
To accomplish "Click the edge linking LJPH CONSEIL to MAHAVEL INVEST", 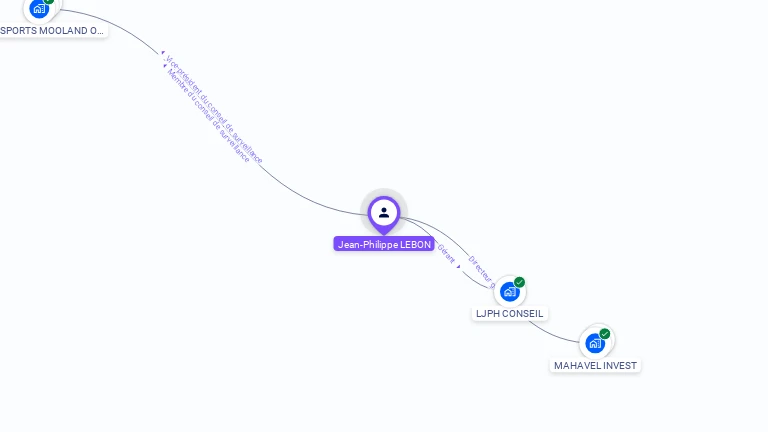I will point(552,333).
